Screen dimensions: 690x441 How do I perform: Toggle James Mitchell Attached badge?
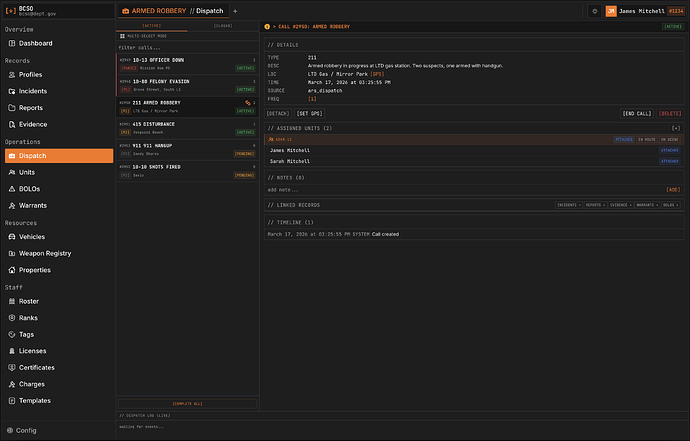coord(670,151)
